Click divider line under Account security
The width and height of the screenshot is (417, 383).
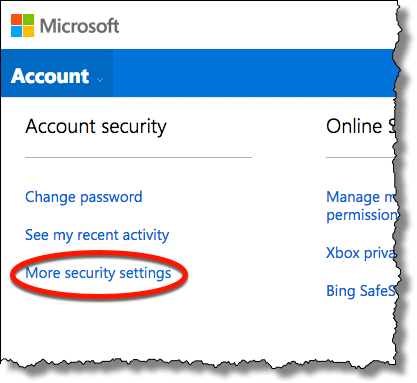(x=138, y=157)
